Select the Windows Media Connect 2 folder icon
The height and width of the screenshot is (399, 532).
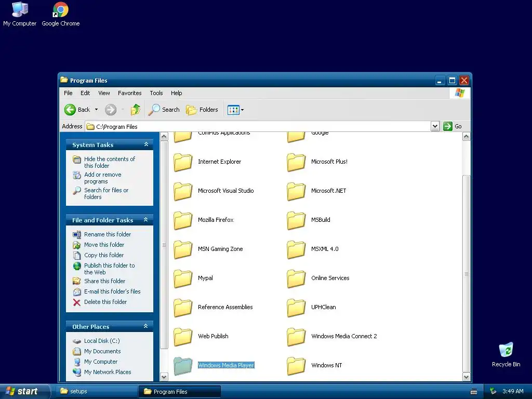296,337
